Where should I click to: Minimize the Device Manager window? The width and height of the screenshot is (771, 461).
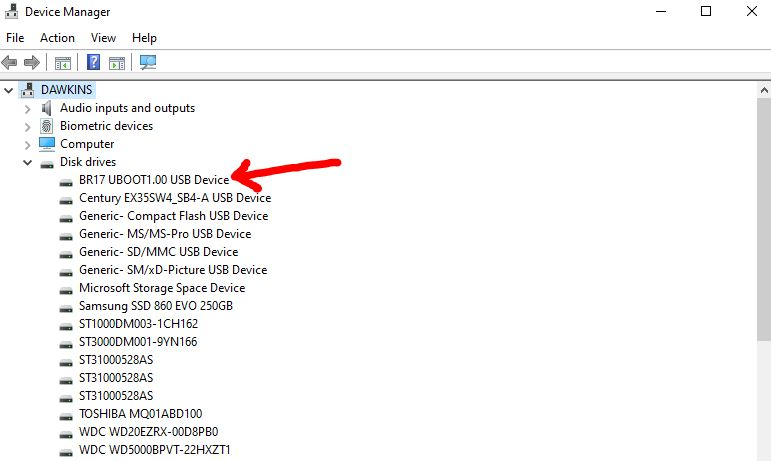pos(661,11)
